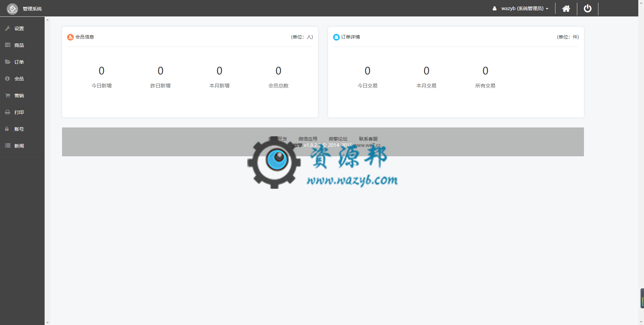Click the 昨日新增 label

(161, 86)
